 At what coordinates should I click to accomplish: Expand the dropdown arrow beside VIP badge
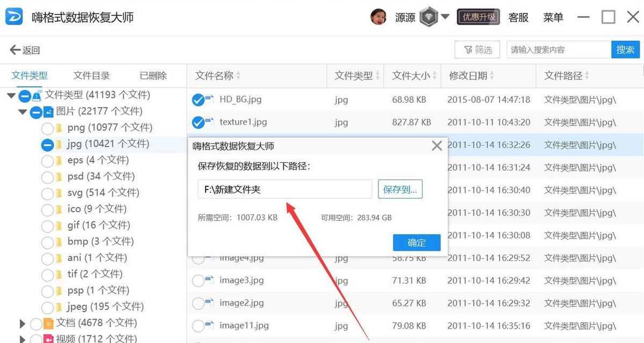tap(445, 17)
